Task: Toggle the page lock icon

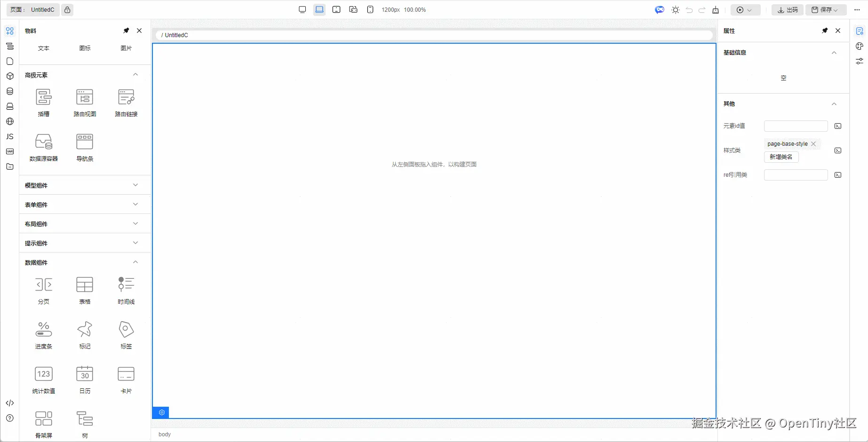Action: (x=67, y=10)
